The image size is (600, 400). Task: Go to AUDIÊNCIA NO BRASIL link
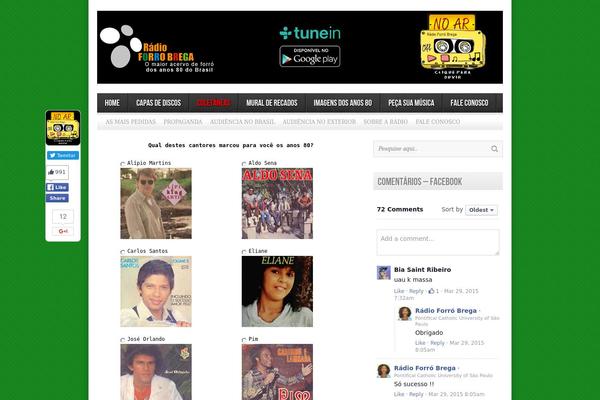pos(242,122)
